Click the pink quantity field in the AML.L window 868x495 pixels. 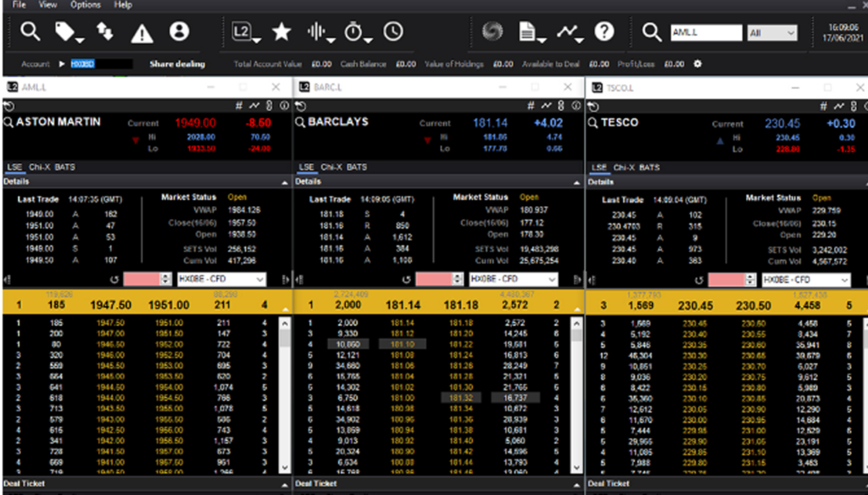(x=142, y=279)
